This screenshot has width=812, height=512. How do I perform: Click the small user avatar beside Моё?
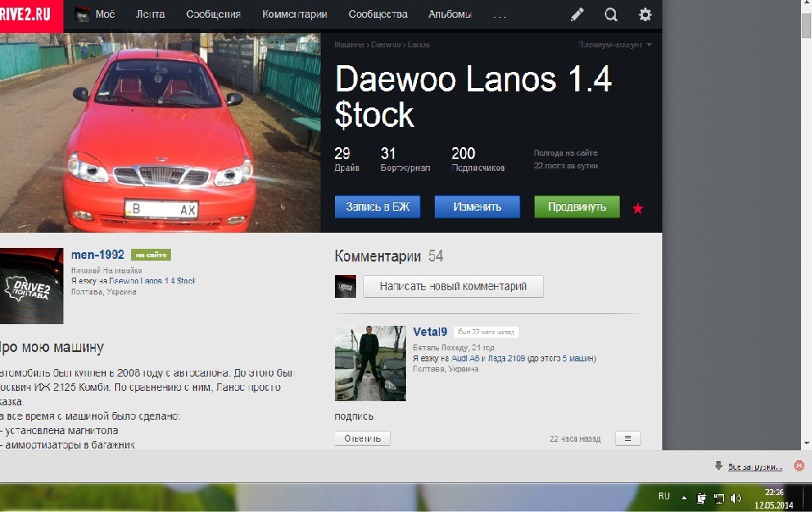coord(82,14)
